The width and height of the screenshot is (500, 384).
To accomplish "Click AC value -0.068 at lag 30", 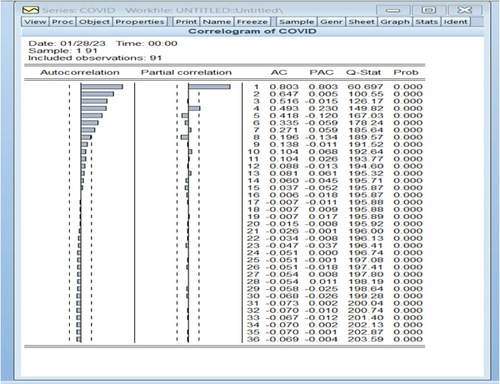I will coord(282,296).
